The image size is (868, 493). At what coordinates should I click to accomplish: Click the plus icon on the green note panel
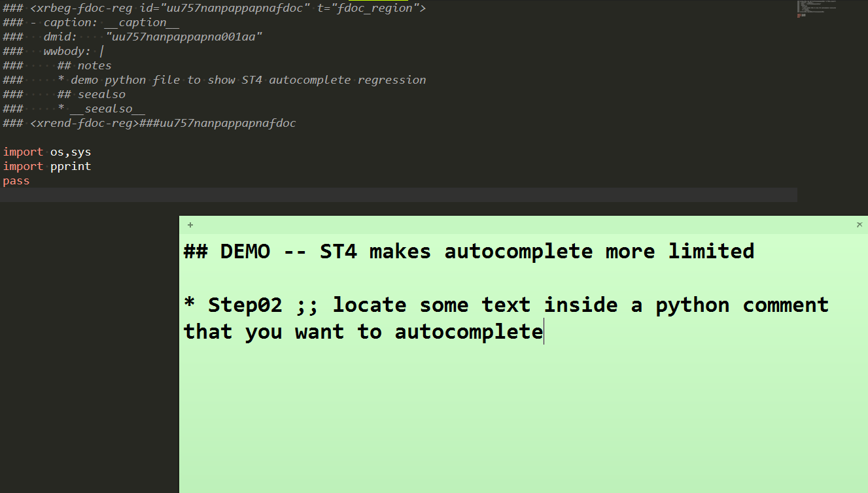coord(190,224)
